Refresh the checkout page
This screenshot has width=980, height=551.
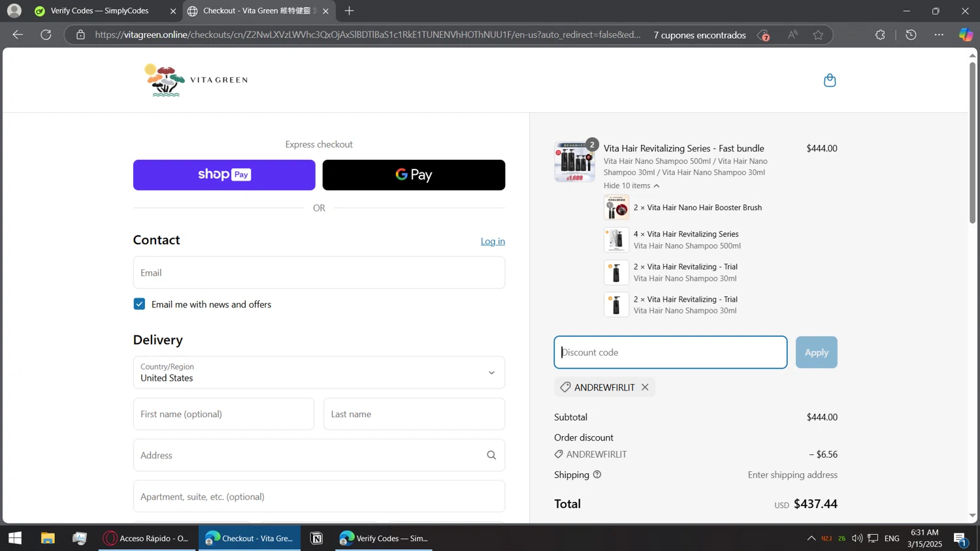coord(46,35)
